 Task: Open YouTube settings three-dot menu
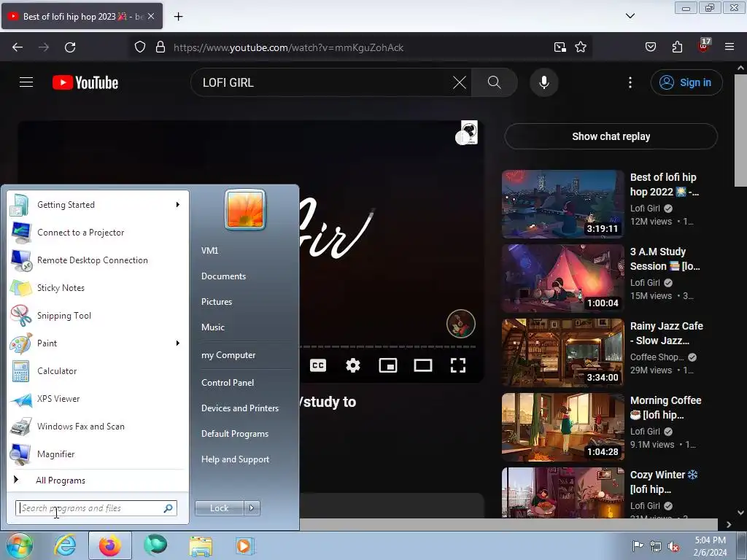630,82
